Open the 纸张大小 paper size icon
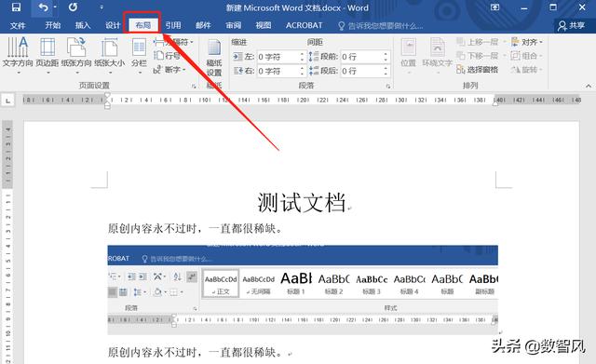This screenshot has width=596, height=364. pyautogui.click(x=110, y=54)
